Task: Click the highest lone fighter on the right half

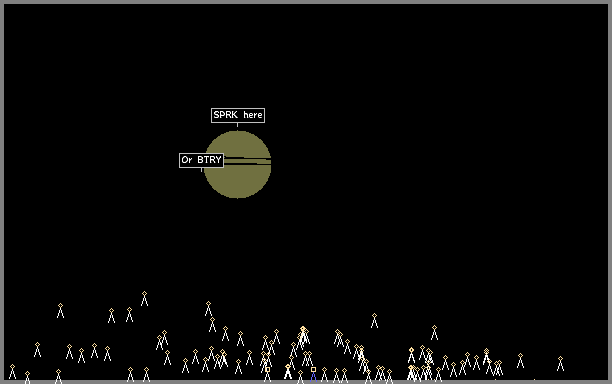Action: tap(374, 320)
